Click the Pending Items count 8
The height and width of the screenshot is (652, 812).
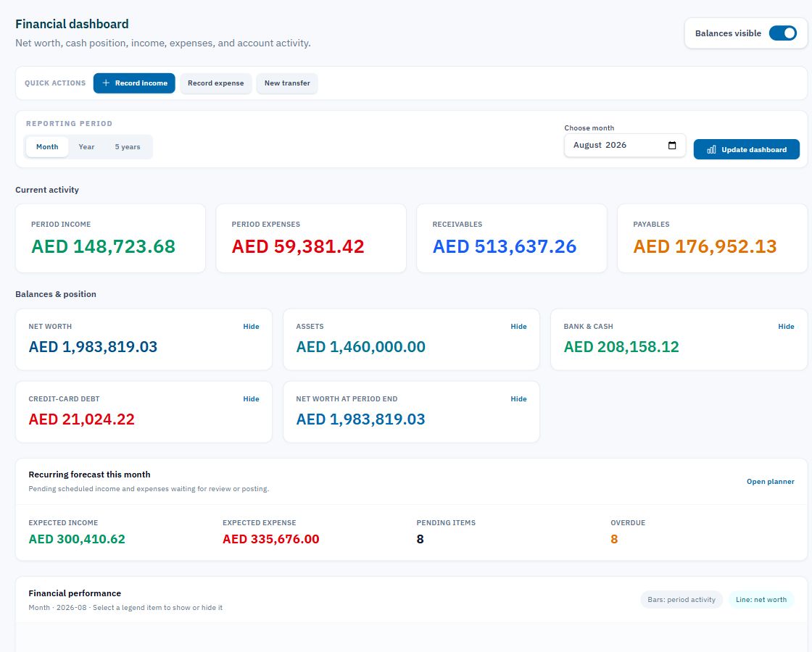coord(420,539)
